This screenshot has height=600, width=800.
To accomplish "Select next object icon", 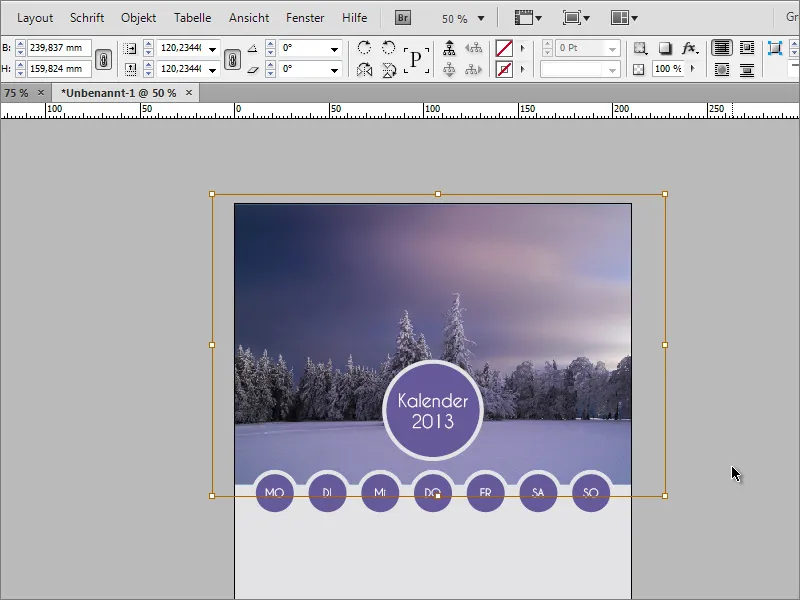I will point(473,69).
